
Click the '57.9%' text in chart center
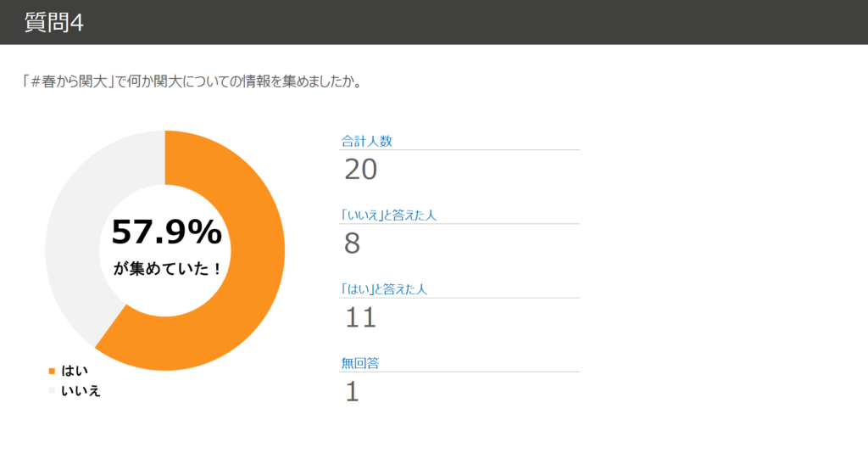point(166,232)
